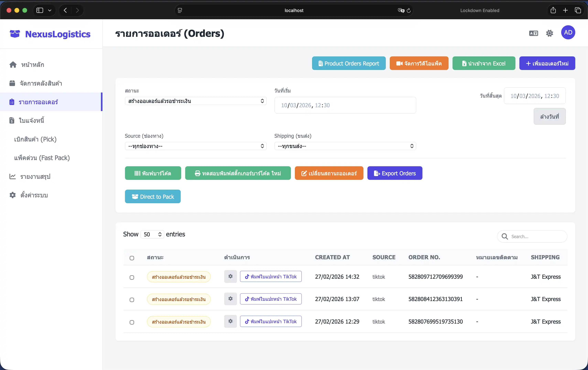Check the select-all header checkbox

click(132, 258)
